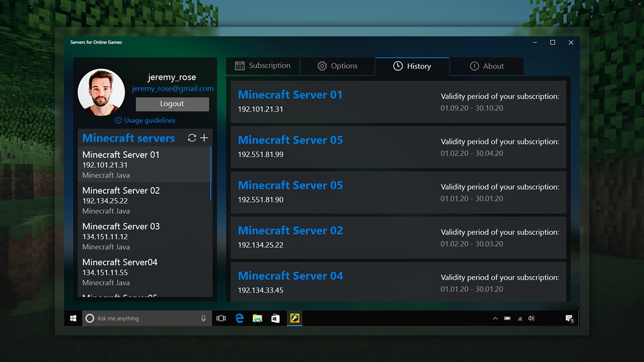
Task: Click the calendar icon on the Subscription tab
Action: [x=239, y=66]
